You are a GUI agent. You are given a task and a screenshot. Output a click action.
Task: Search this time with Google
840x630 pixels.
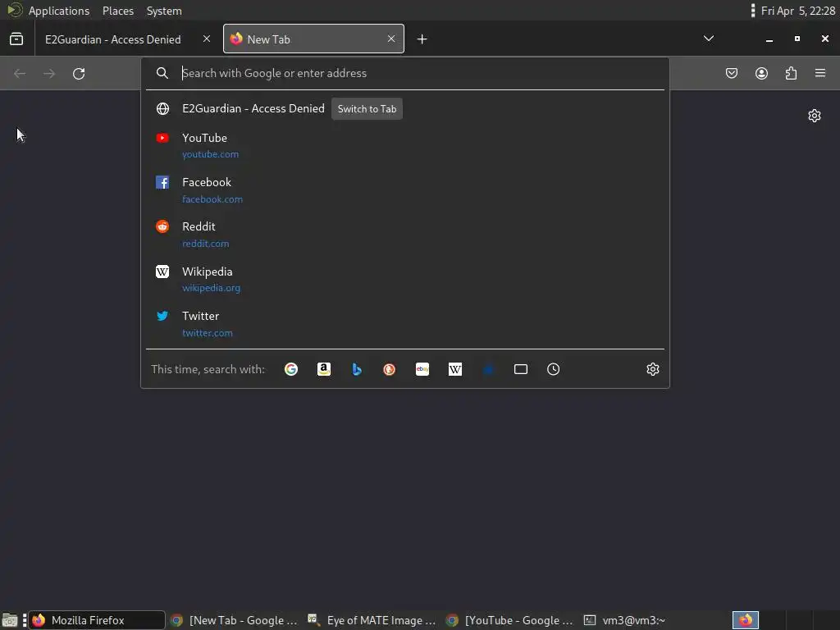click(x=291, y=369)
